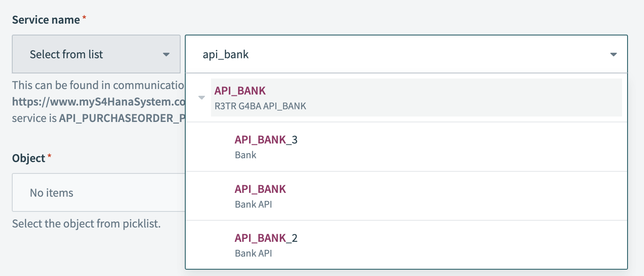Click the red asterisk next to Service name
This screenshot has width=644, height=276.
pyautogui.click(x=84, y=19)
